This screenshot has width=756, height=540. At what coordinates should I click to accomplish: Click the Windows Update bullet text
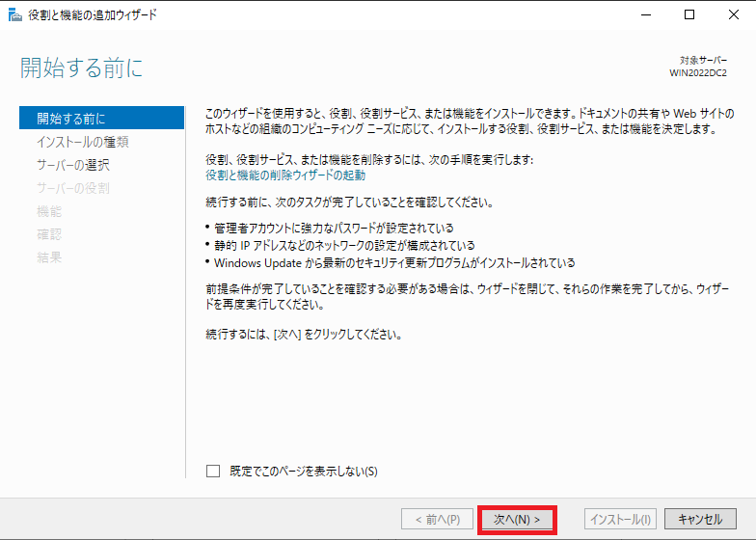[x=394, y=262]
